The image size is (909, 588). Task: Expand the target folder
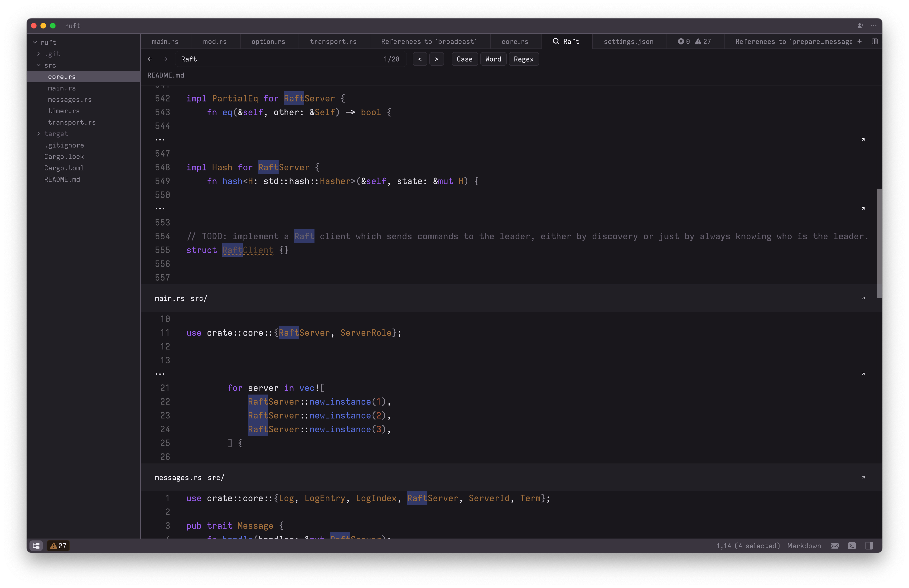pyautogui.click(x=39, y=134)
